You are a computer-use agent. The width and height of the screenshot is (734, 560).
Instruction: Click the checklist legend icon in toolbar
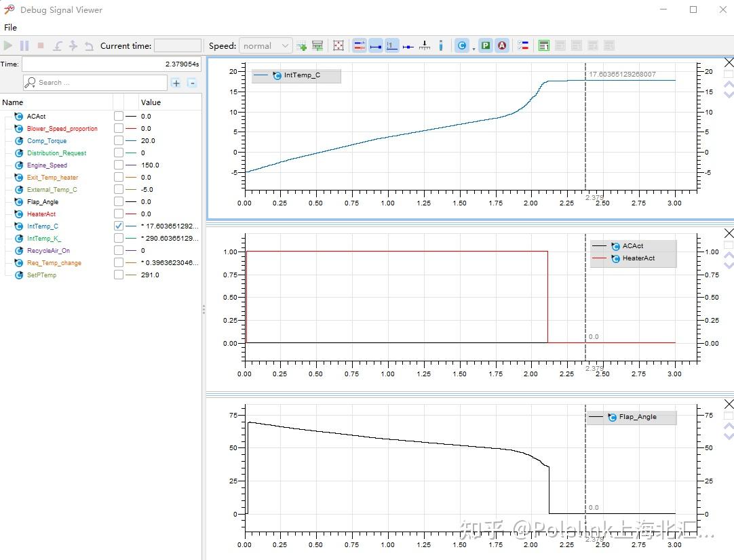[x=523, y=45]
